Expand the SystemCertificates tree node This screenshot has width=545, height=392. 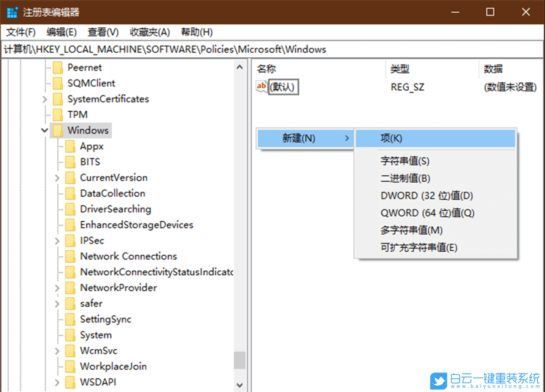click(45, 99)
